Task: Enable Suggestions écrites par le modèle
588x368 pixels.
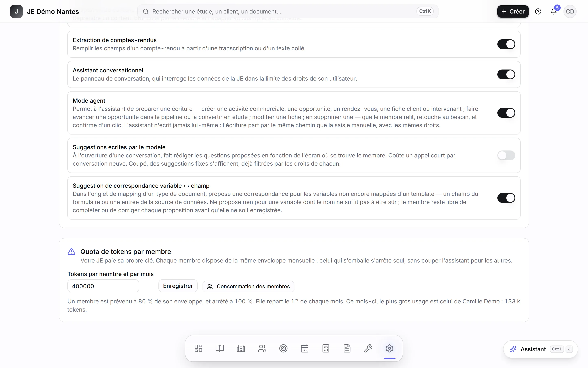Action: pyautogui.click(x=506, y=156)
